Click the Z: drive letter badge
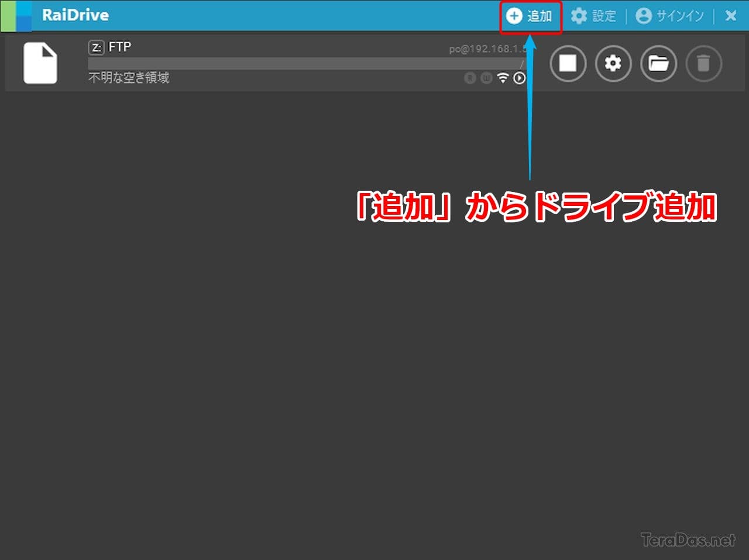This screenshot has width=749, height=560. click(x=96, y=47)
